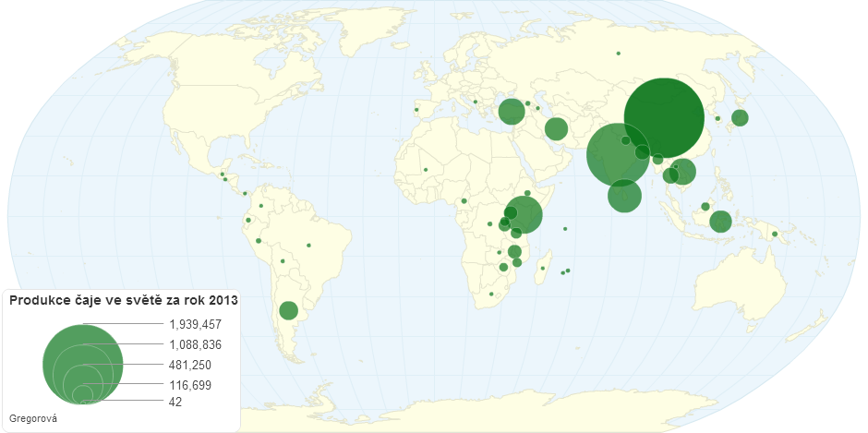Click the small dot over Russia

(x=618, y=53)
